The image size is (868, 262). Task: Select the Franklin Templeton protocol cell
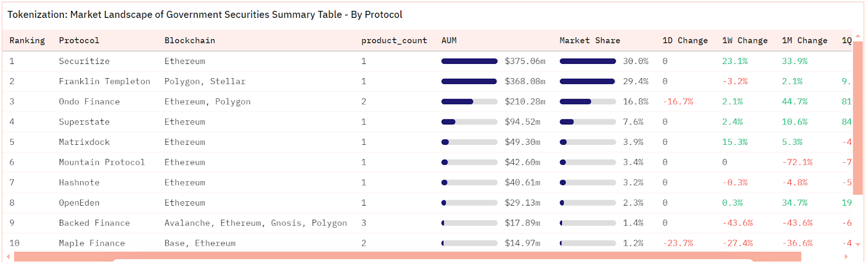coord(105,81)
